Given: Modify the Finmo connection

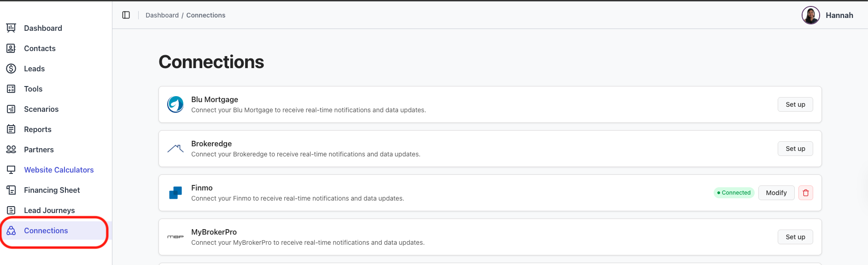Looking at the screenshot, I should (x=776, y=193).
